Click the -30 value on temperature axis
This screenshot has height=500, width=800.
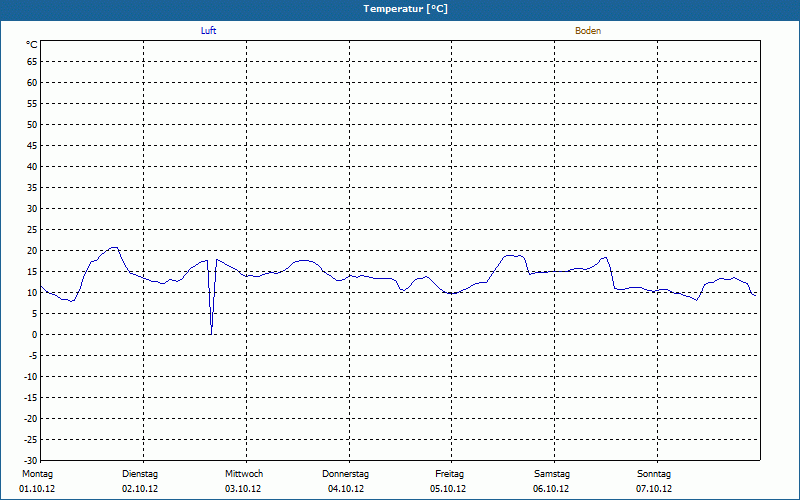click(x=31, y=461)
